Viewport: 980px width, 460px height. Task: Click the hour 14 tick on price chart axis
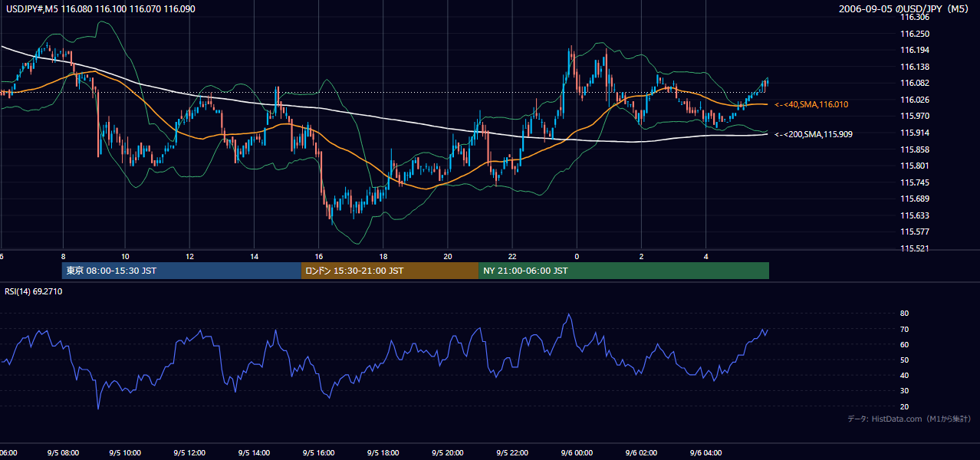pyautogui.click(x=254, y=256)
